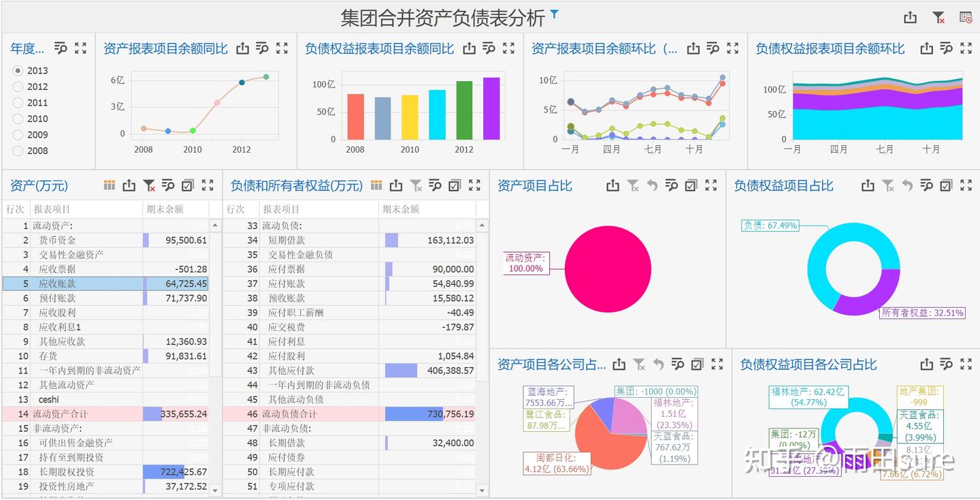The width and height of the screenshot is (980, 500).
Task: Export the 资产报表项目余额同比 chart
Action: 242,48
